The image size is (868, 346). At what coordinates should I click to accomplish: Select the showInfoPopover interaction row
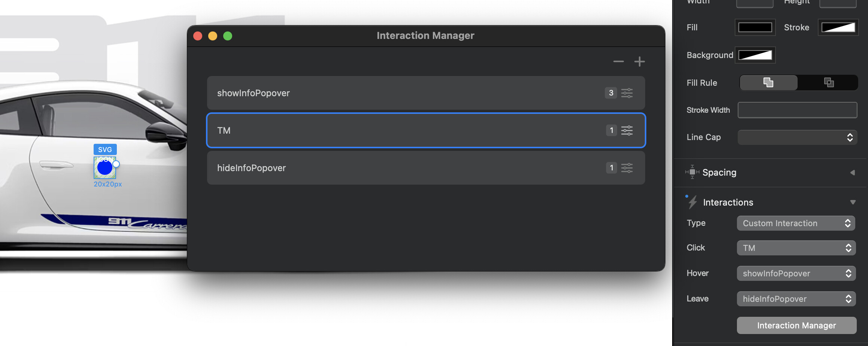[404, 93]
